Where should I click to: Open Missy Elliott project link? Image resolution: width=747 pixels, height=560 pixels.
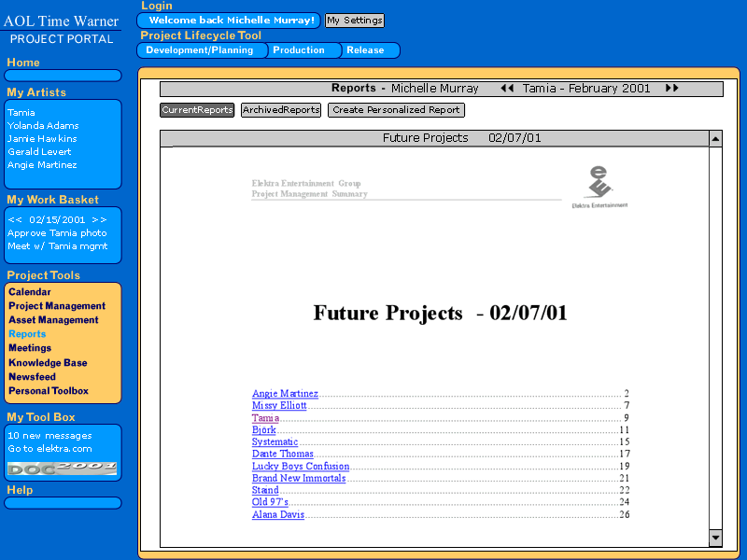tap(279, 406)
